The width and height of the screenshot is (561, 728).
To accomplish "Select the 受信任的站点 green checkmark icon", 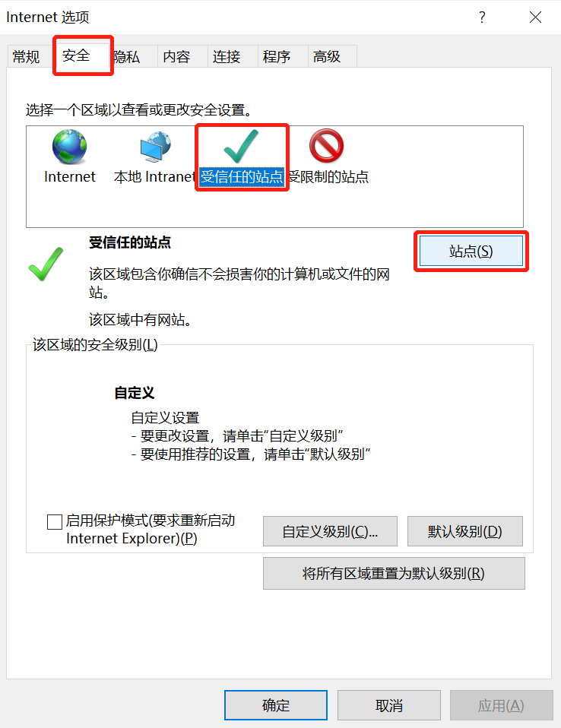I will (x=240, y=147).
